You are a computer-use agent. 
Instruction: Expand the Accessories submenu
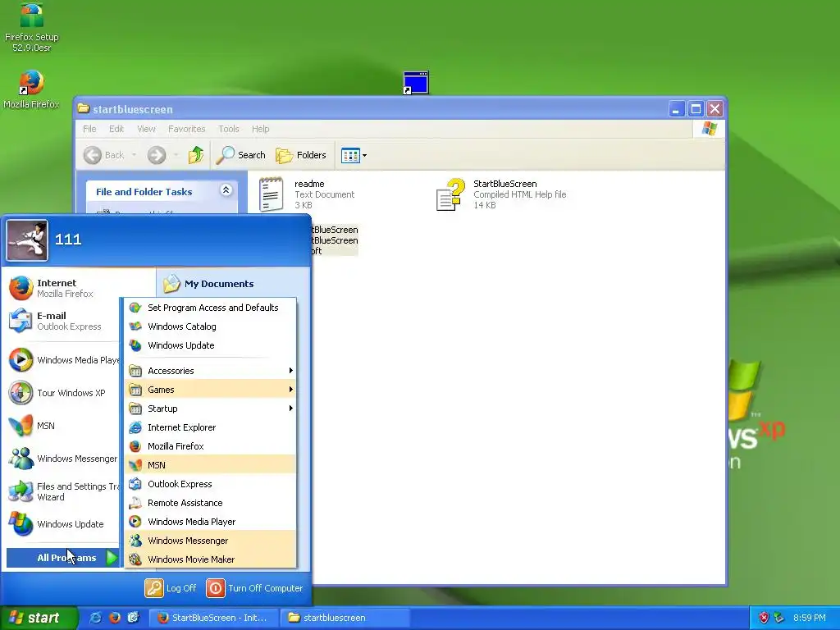[211, 371]
